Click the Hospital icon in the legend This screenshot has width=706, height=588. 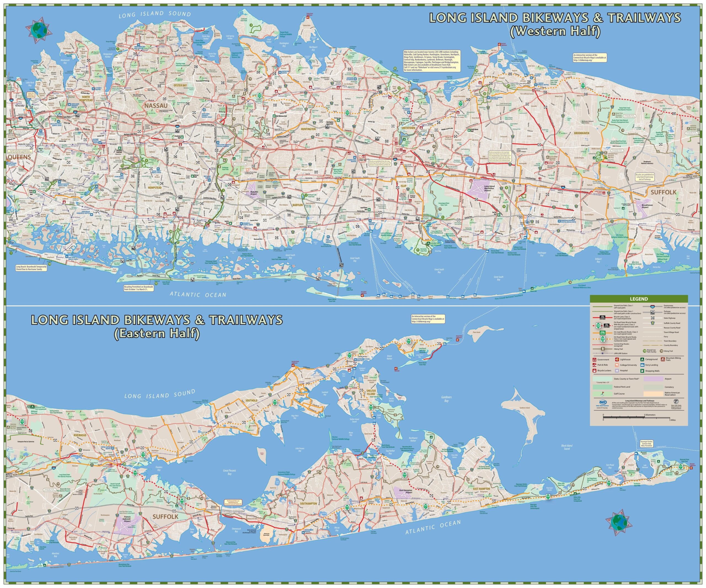coord(617,371)
